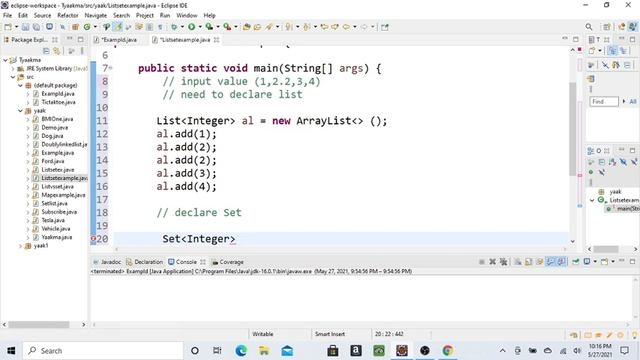Click the Windows Start button
The height and width of the screenshot is (360, 640).
11,350
